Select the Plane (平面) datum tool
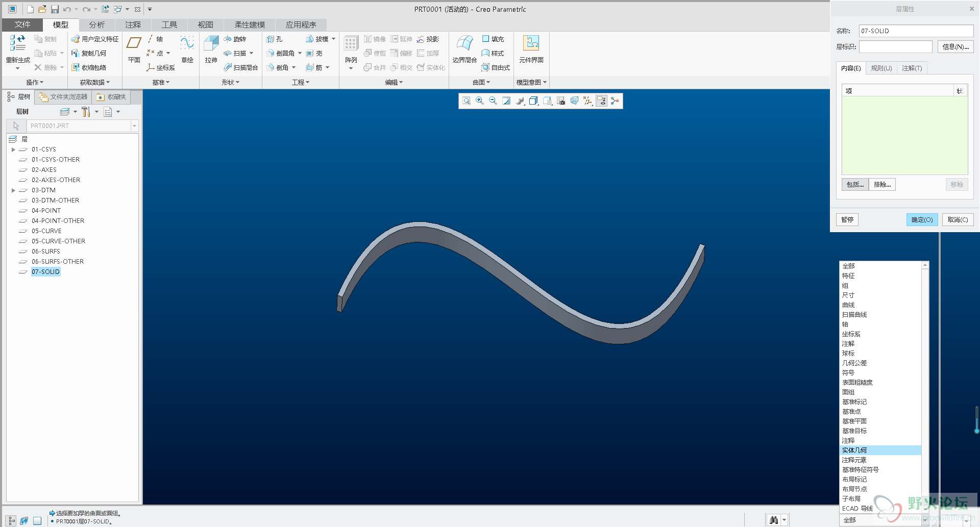 click(134, 50)
